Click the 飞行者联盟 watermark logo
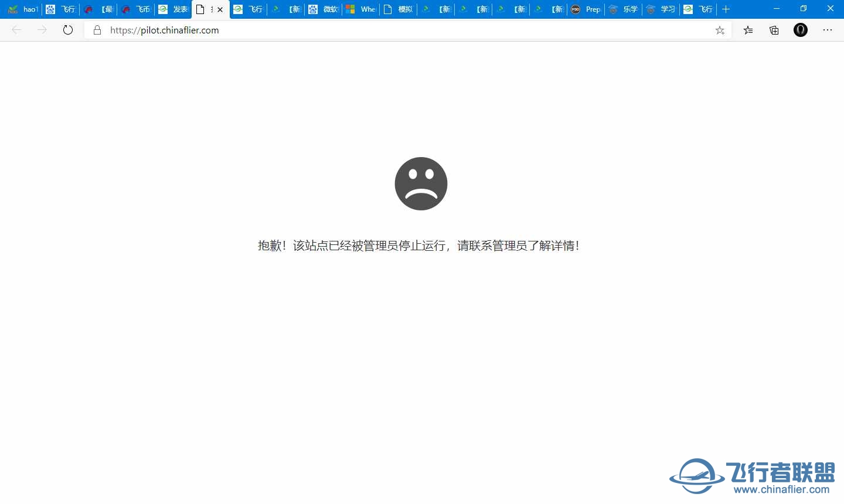Viewport: 844px width, 504px height. 750,476
